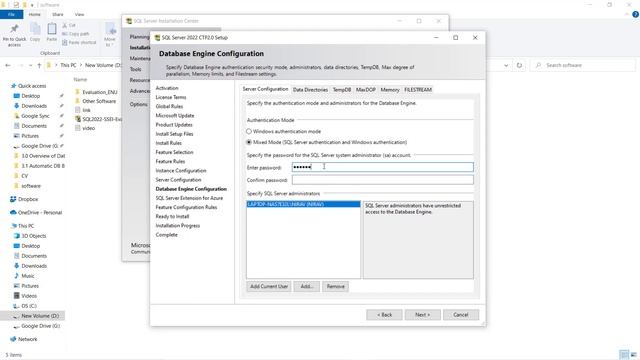Screen dimensions: 640x360
Task: Expand address bar history dropdown
Action: click(x=506, y=65)
